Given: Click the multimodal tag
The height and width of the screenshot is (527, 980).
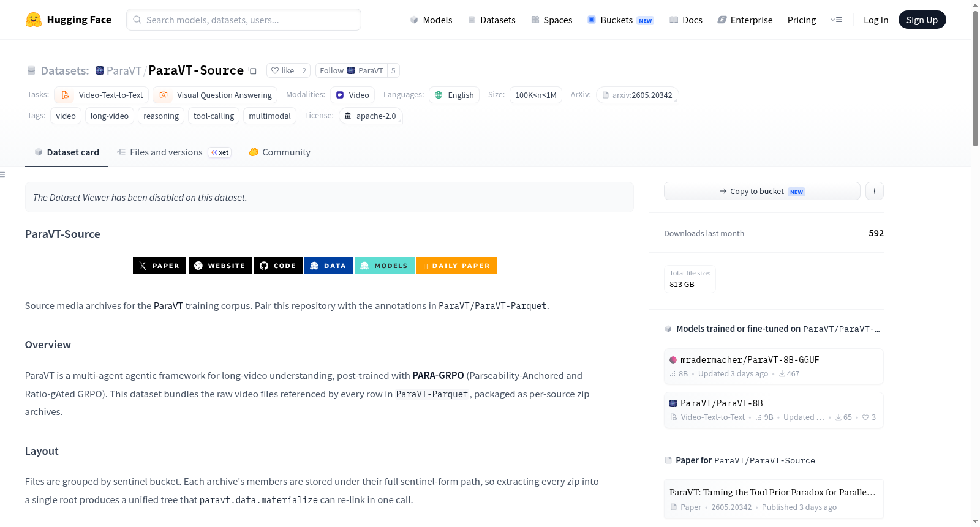Looking at the screenshot, I should [x=270, y=116].
